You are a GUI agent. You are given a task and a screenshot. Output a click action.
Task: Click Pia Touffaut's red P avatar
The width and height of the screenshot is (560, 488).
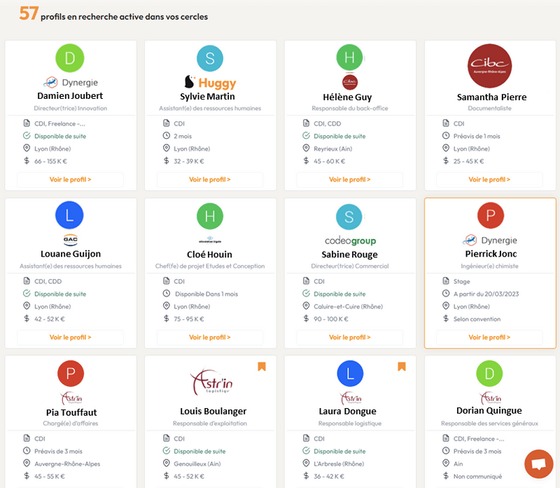71,373
